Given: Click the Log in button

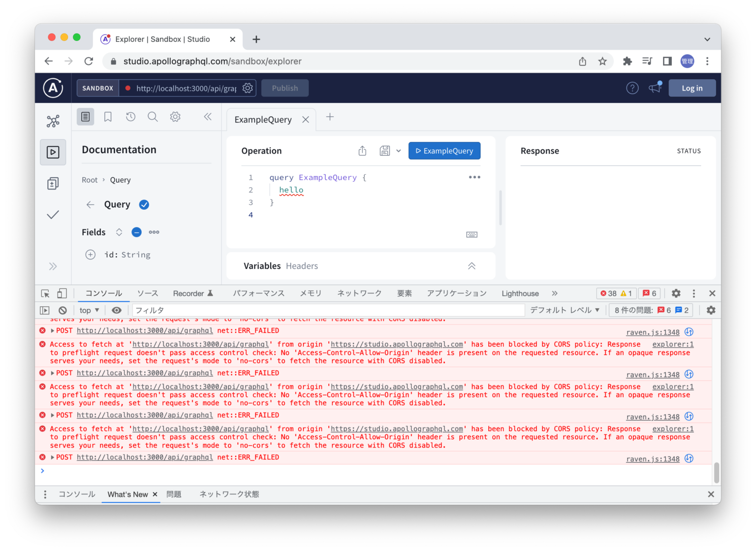Looking at the screenshot, I should 692,88.
